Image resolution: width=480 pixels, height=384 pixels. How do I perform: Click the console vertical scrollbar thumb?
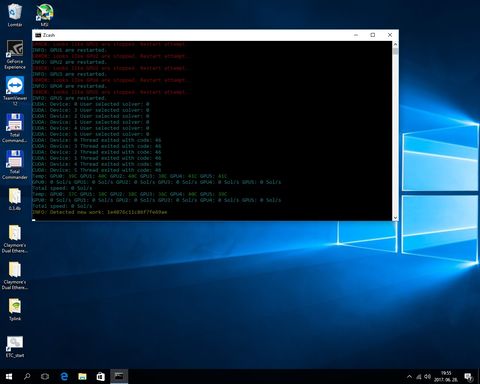395,51
